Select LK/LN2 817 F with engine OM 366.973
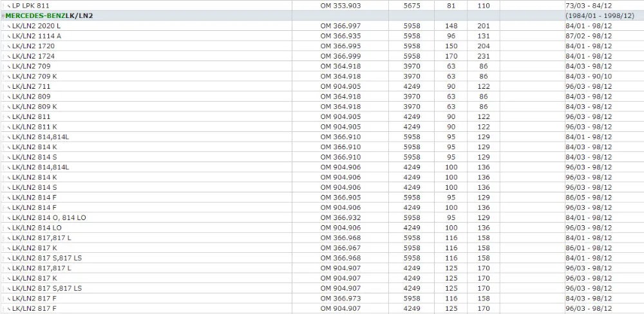 click(34, 299)
